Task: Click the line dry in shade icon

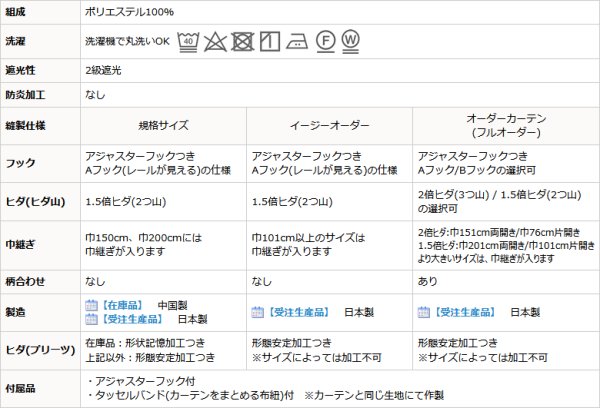Action: [x=267, y=42]
